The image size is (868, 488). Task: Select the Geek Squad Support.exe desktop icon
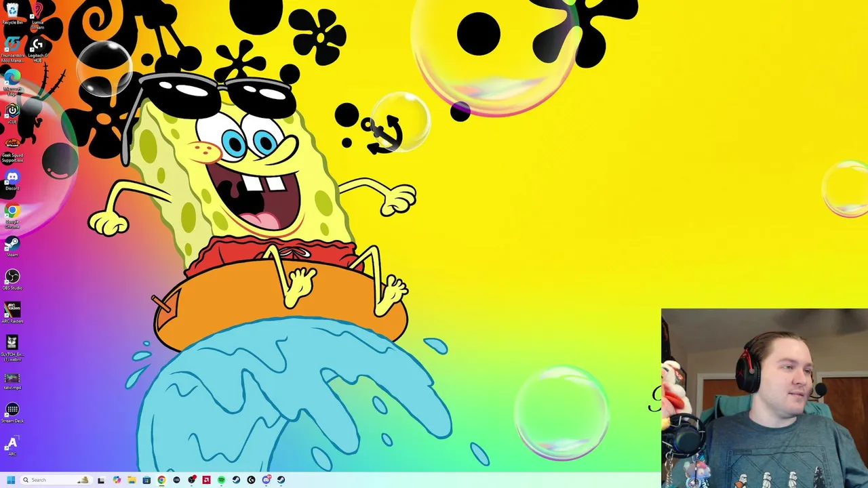[x=12, y=149]
